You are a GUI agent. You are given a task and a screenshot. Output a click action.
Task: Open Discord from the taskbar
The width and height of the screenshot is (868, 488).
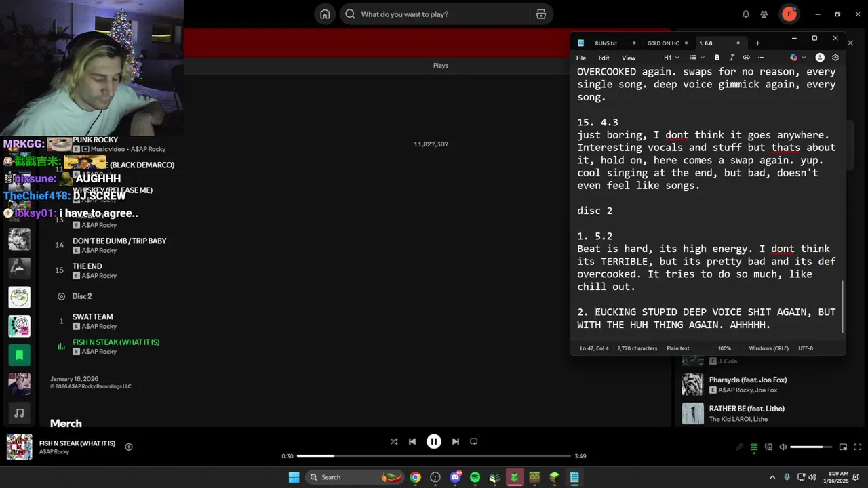455,477
